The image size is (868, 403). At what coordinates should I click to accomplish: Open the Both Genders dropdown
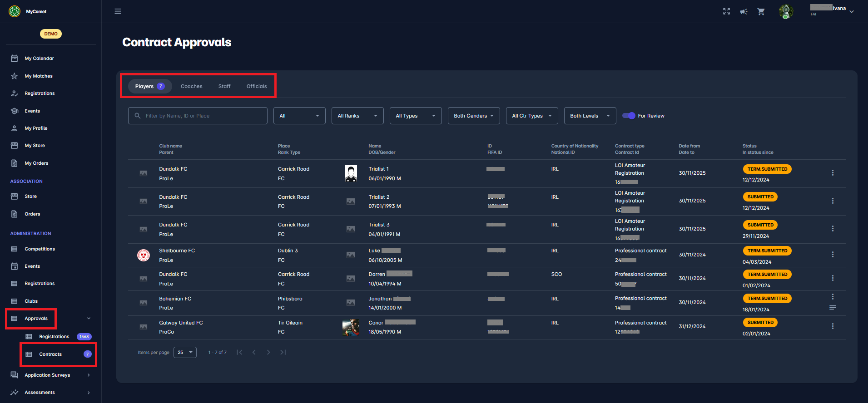473,116
